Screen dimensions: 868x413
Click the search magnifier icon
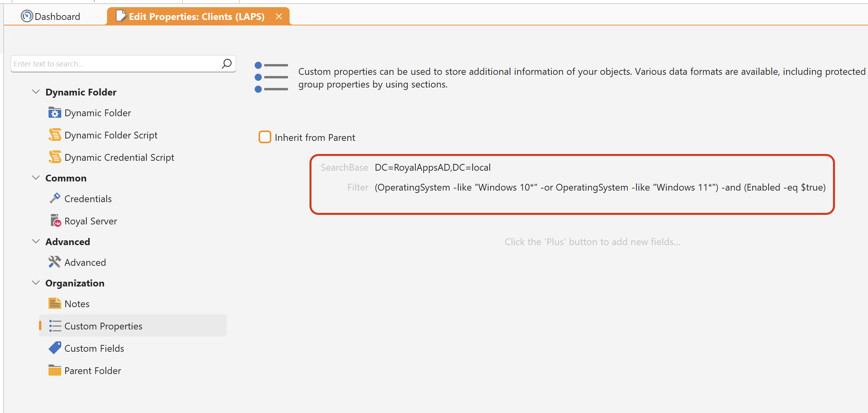click(x=226, y=64)
